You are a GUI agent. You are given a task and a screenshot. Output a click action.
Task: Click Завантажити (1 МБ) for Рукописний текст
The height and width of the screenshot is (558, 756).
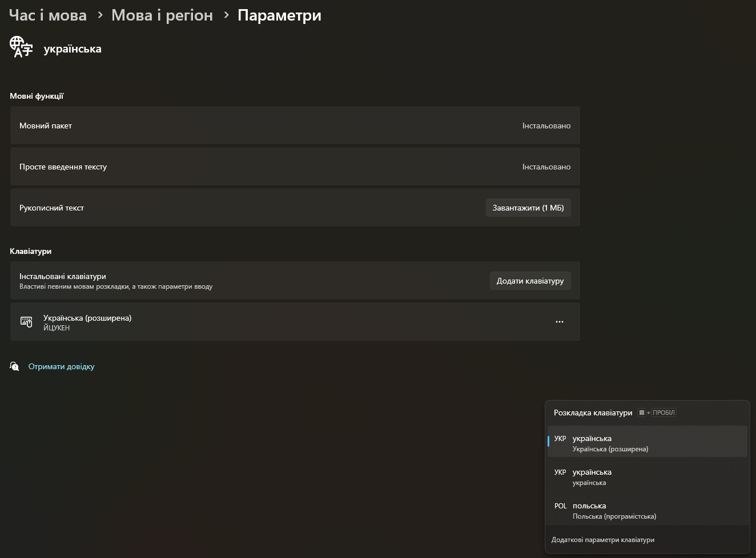pyautogui.click(x=528, y=207)
